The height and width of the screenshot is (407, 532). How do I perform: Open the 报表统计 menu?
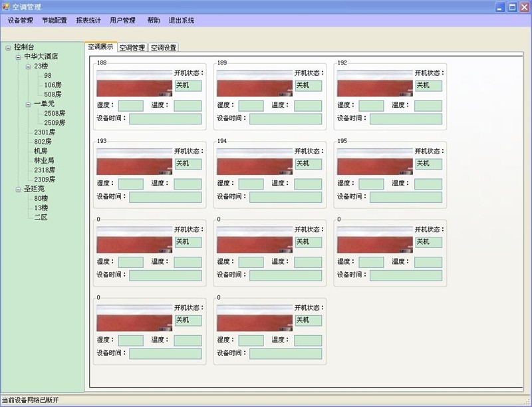point(89,21)
